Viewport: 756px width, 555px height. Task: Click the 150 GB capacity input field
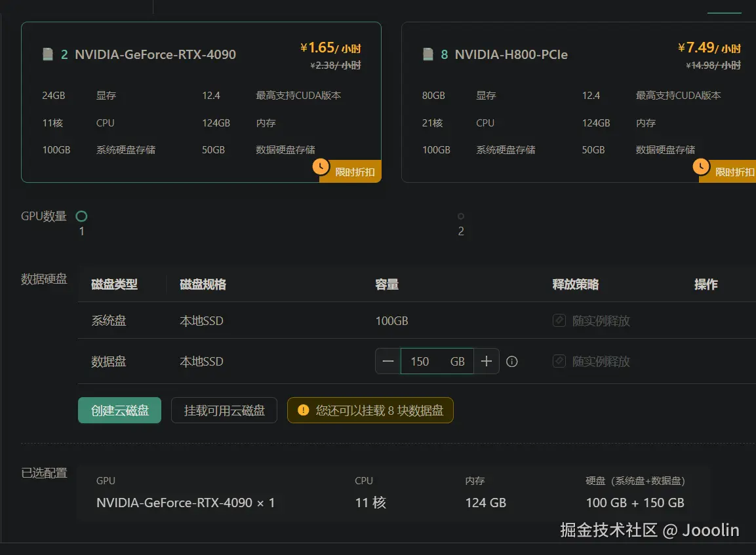(x=437, y=361)
